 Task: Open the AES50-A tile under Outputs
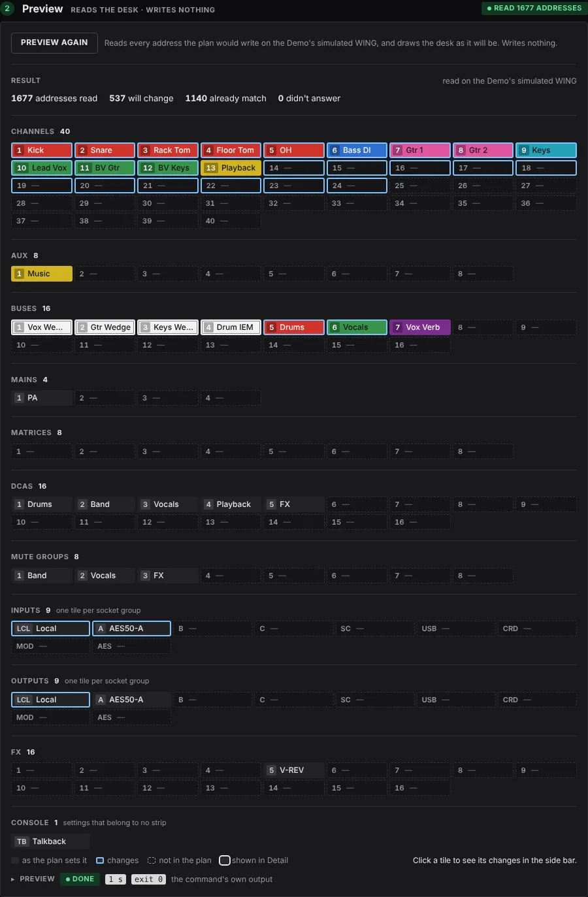(x=132, y=700)
